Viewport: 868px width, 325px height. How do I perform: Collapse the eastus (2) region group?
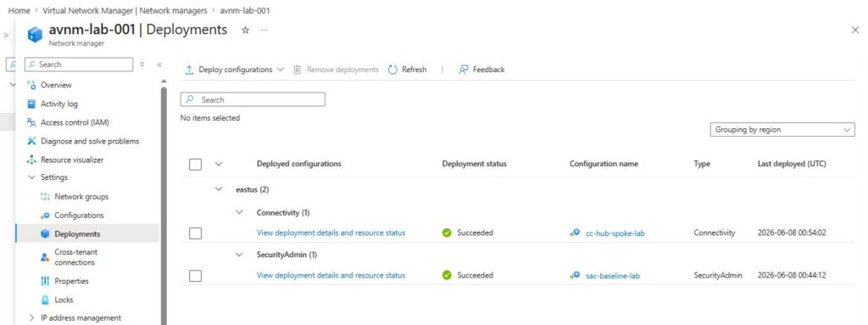tap(219, 190)
